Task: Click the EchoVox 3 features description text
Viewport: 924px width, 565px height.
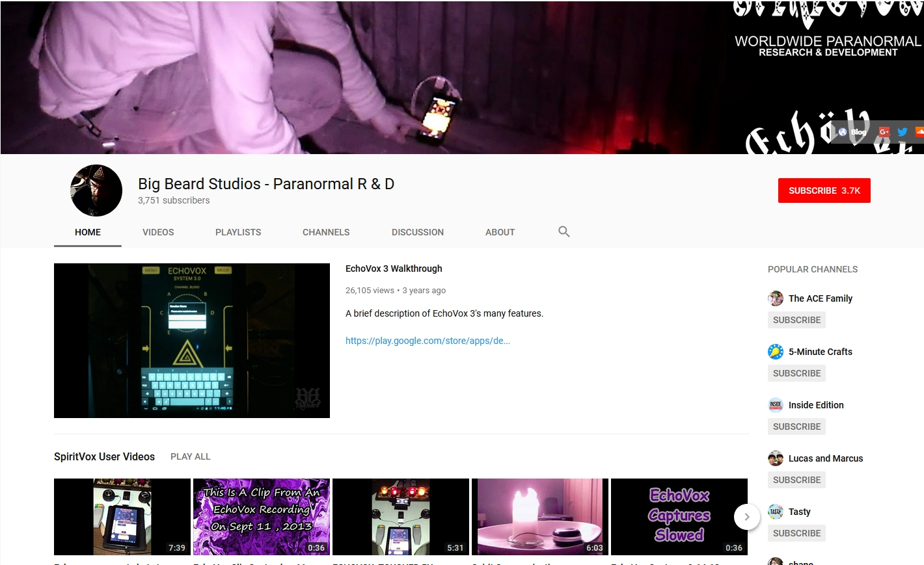Action: click(x=444, y=313)
